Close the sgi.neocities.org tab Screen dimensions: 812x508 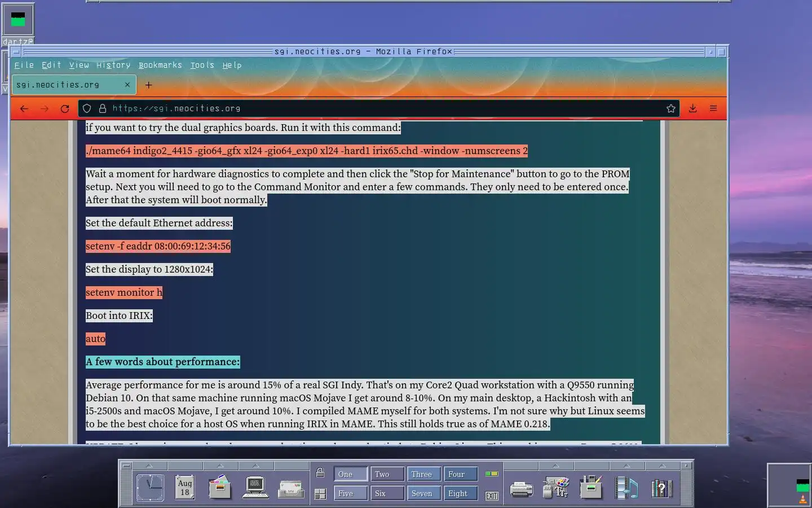(x=127, y=85)
